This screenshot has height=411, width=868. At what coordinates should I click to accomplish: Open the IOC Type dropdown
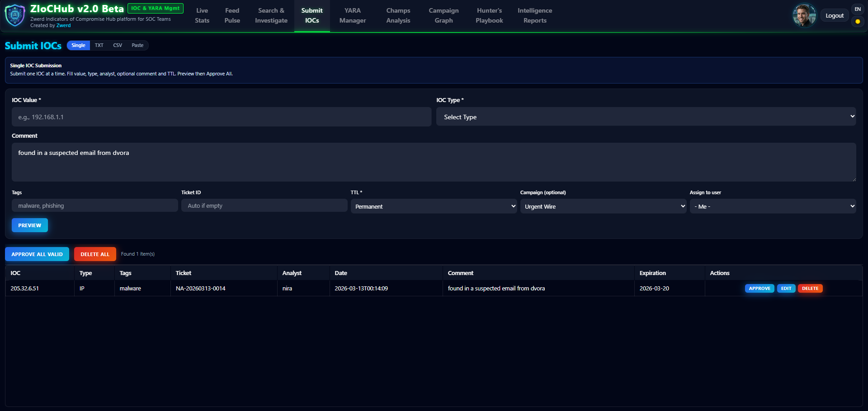click(646, 117)
